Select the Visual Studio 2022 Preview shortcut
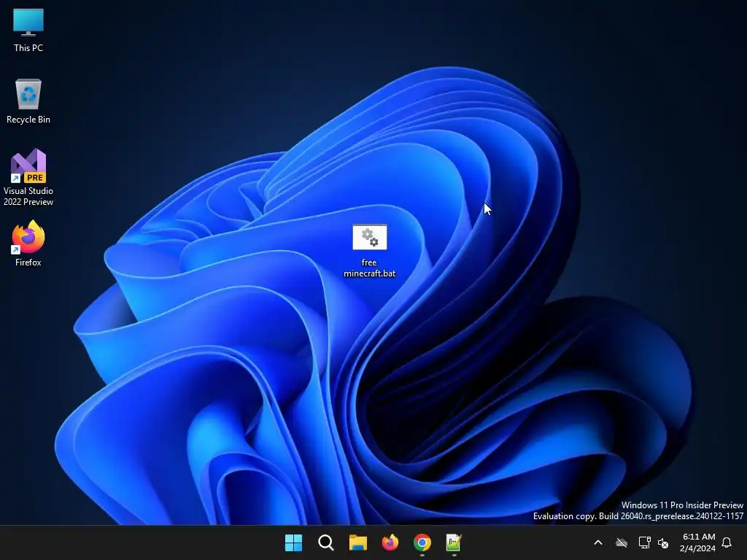The image size is (747, 560). tap(28, 178)
